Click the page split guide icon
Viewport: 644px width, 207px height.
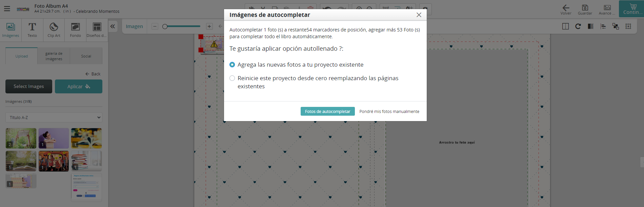[x=565, y=26]
